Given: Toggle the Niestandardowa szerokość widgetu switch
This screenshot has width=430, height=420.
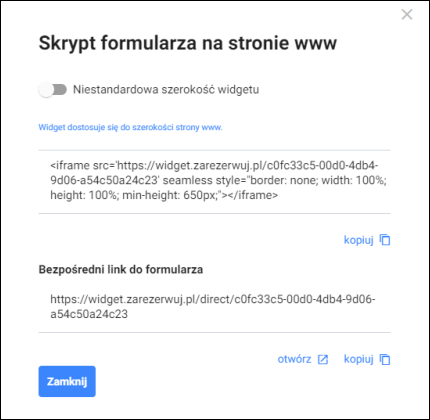Looking at the screenshot, I should pyautogui.click(x=53, y=90).
